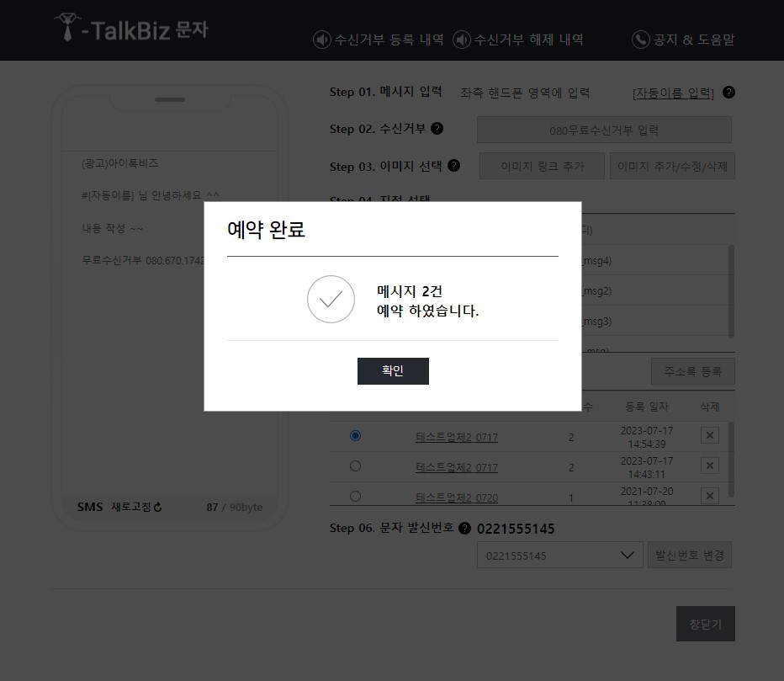This screenshot has height=681, width=784.
Task: Click the already-selected first address group radio
Action: click(x=355, y=435)
